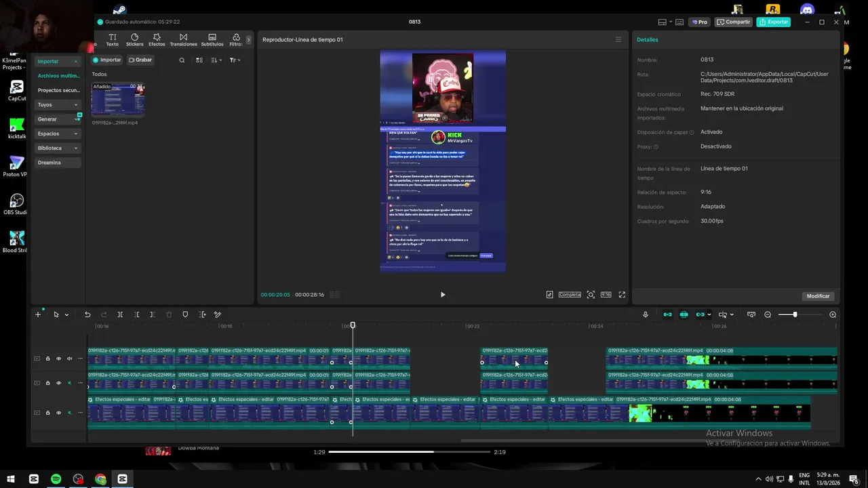Screen dimensions: 868x488
Task: Hide the top video track
Action: point(58,359)
